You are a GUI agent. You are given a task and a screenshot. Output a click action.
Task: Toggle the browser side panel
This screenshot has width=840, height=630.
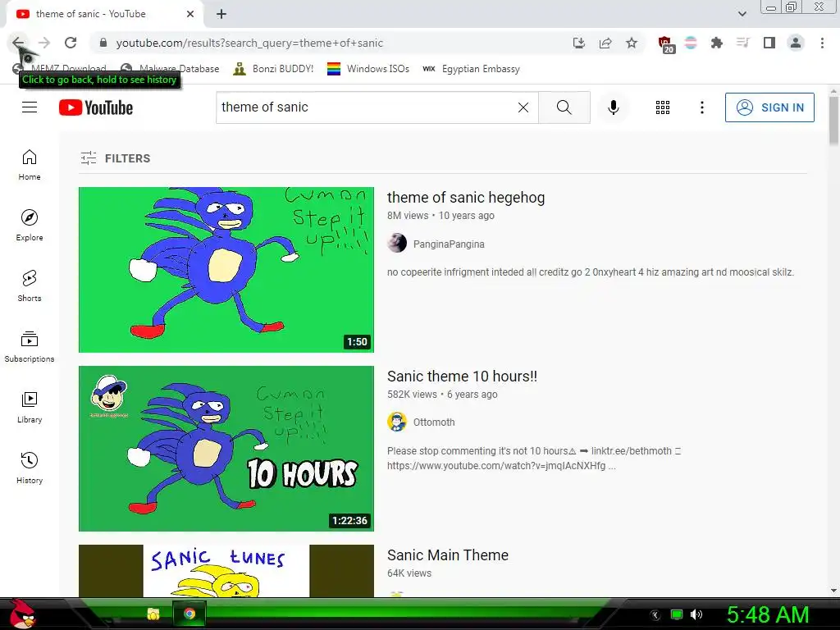[769, 43]
